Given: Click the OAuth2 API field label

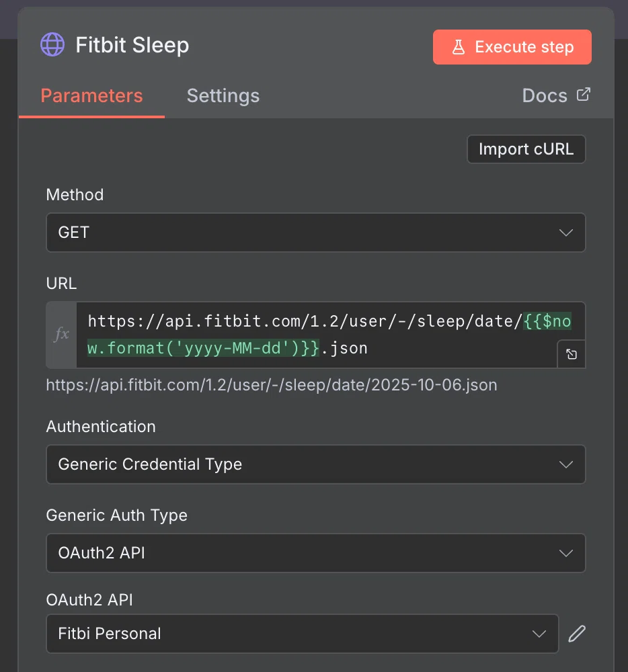Looking at the screenshot, I should tap(89, 600).
